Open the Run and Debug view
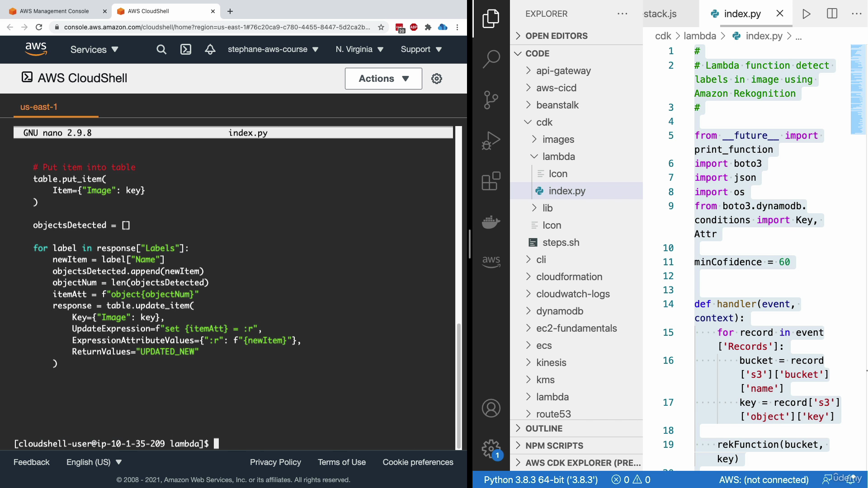This screenshot has height=488, width=868. (491, 141)
